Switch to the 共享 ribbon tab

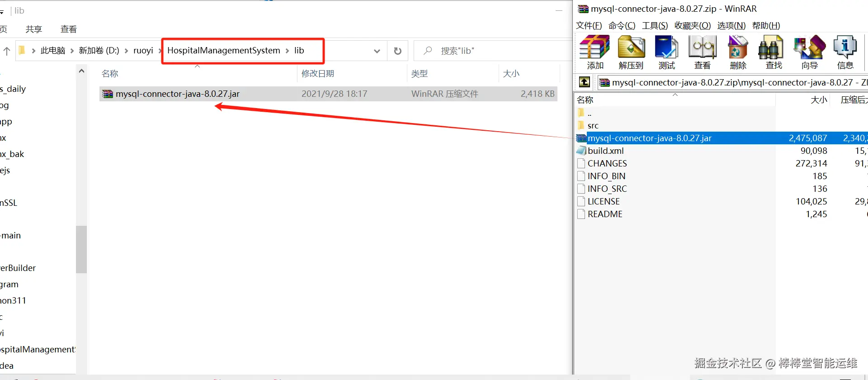click(34, 29)
